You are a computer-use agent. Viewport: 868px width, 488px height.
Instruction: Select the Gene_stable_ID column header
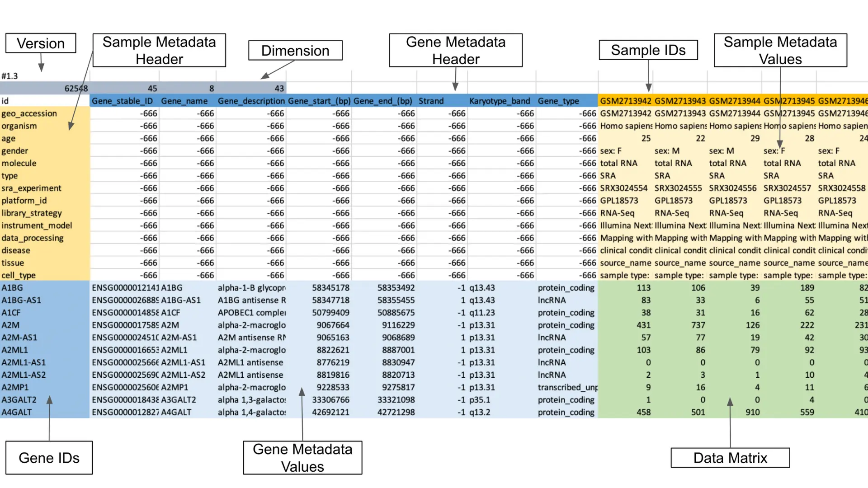click(122, 101)
